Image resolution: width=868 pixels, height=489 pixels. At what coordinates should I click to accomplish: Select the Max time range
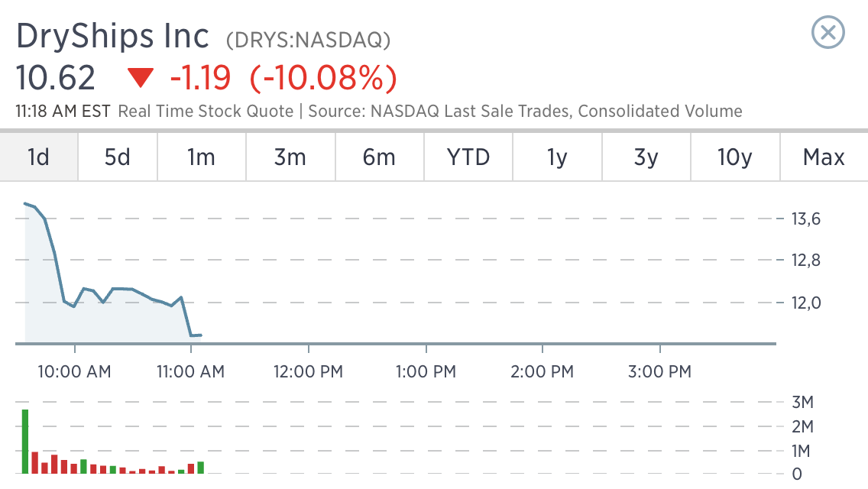point(824,157)
